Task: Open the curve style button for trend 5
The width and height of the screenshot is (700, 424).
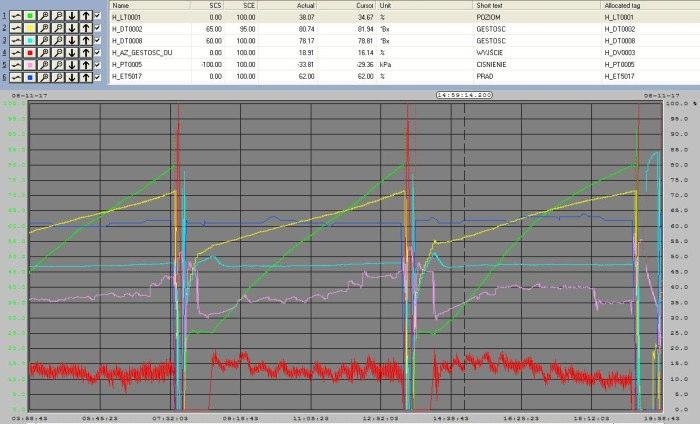Action: tap(16, 65)
